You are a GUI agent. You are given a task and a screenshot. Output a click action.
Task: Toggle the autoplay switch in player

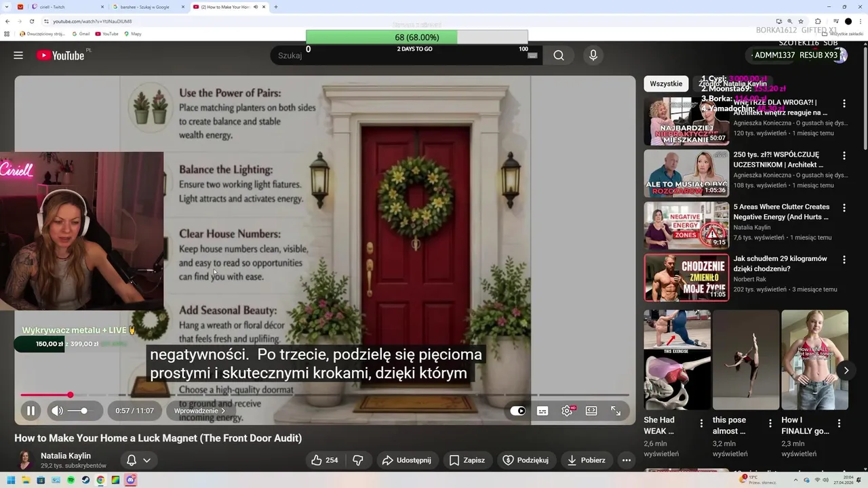pyautogui.click(x=517, y=411)
